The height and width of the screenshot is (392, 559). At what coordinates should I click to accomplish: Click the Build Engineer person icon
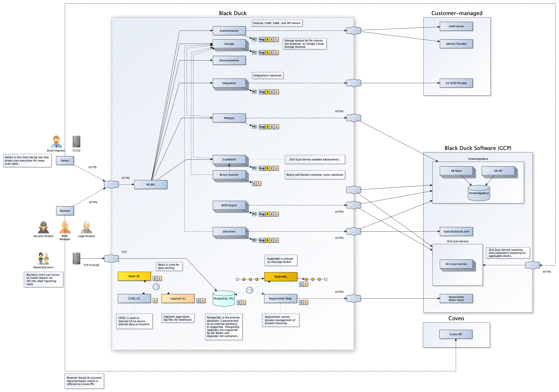point(56,142)
